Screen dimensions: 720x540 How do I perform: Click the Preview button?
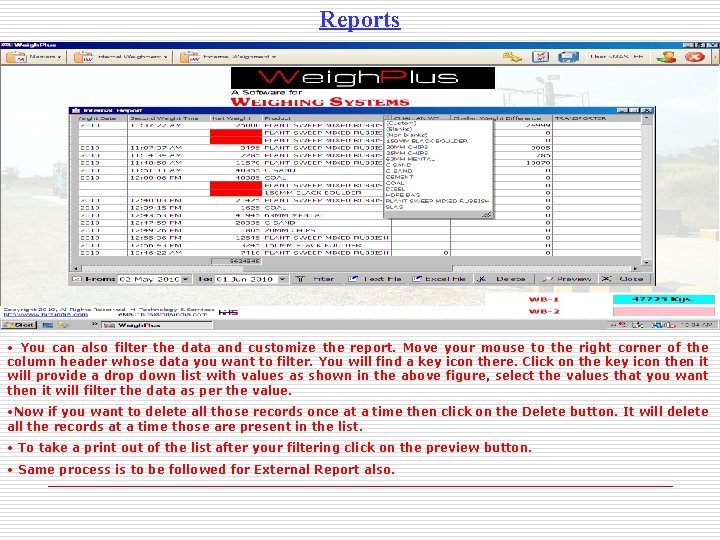[x=567, y=279]
